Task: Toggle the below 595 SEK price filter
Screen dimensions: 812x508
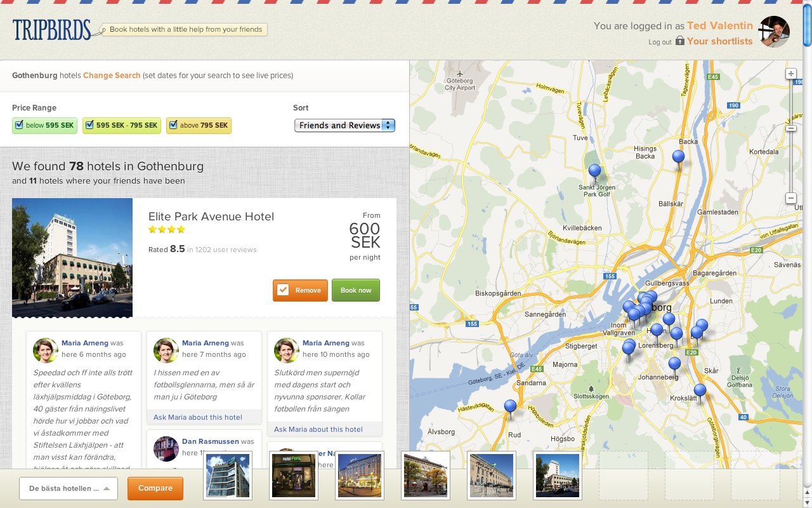Action: click(44, 125)
